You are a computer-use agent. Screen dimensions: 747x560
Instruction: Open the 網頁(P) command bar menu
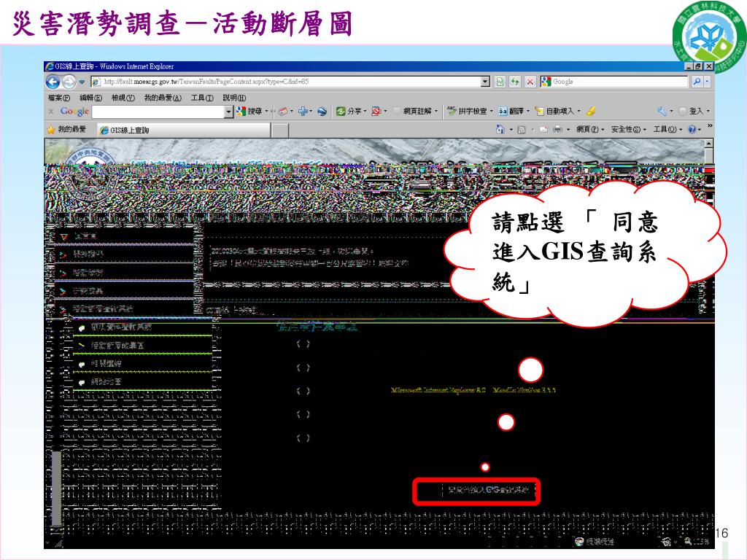[x=589, y=130]
